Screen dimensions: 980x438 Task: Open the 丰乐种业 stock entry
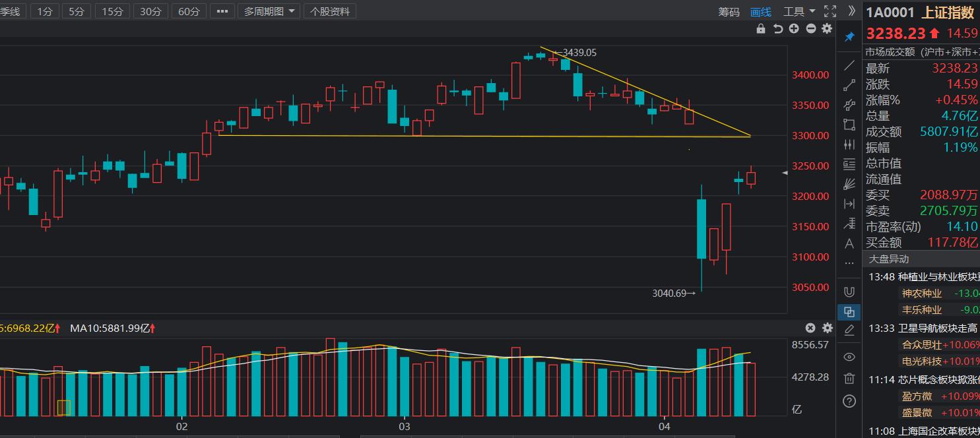click(922, 310)
